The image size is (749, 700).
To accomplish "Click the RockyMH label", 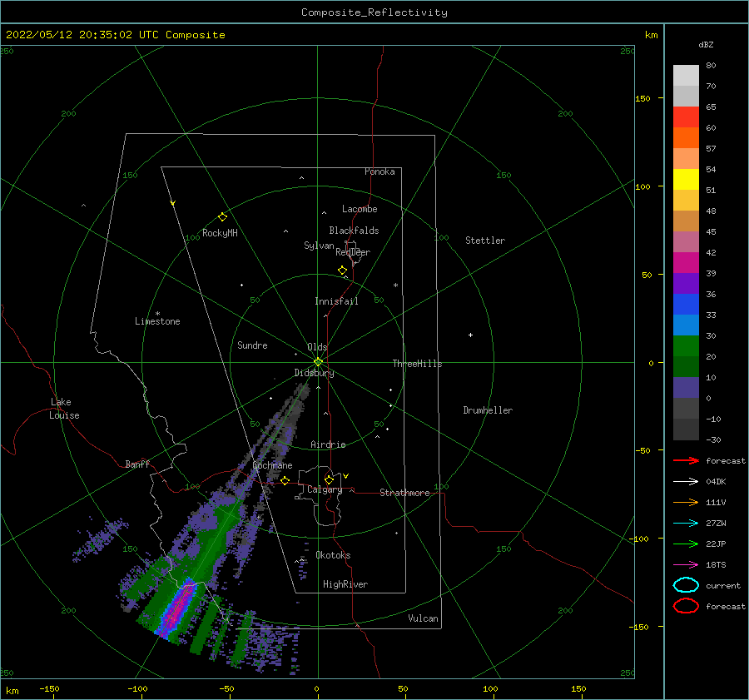I will [x=220, y=233].
